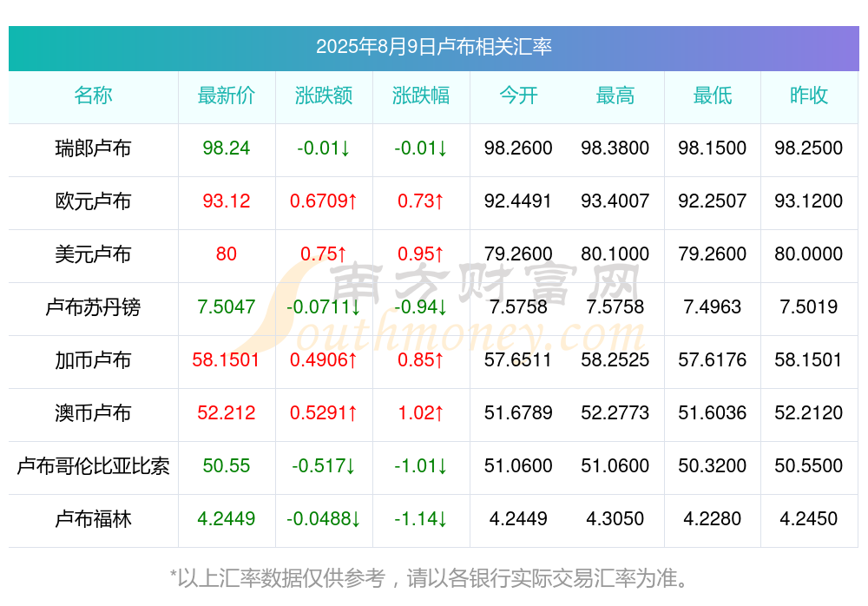Click the opening value '92.4491'

[x=518, y=201]
